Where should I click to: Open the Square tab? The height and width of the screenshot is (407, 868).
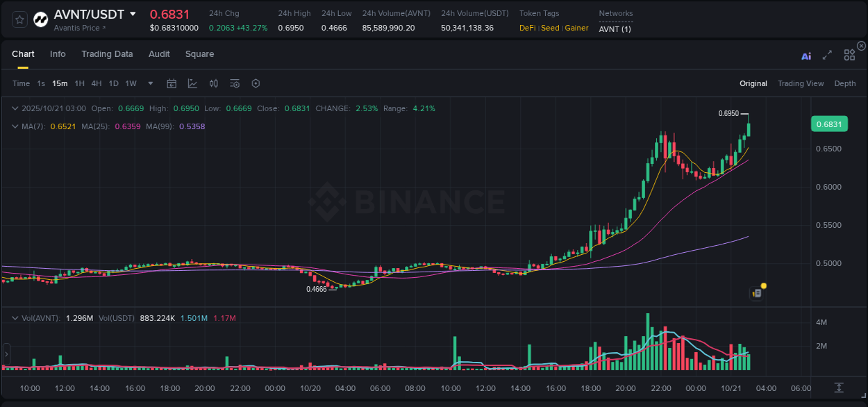pos(201,54)
